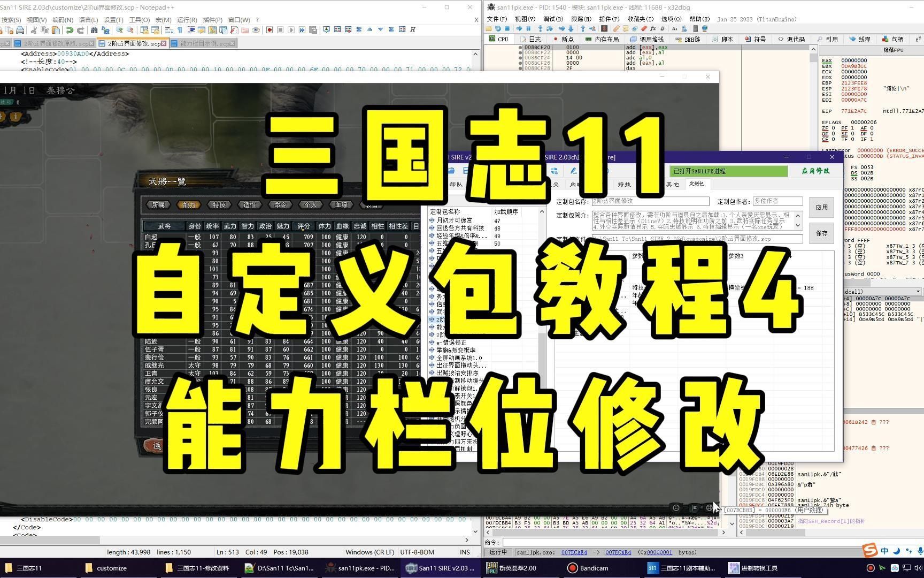924x578 pixels.
Task: Click the bold H icon in Notepad++ toolbar
Action: coord(413,30)
